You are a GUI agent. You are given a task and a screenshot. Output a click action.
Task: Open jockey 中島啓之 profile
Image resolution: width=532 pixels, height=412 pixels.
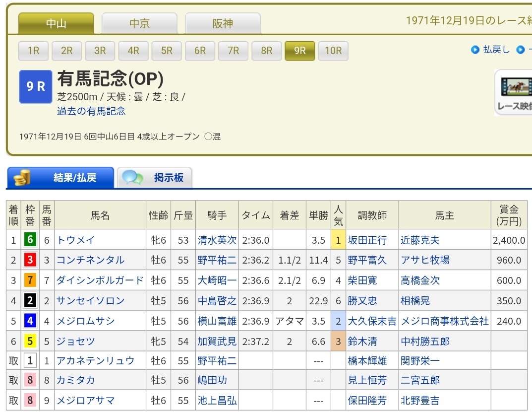click(x=217, y=301)
